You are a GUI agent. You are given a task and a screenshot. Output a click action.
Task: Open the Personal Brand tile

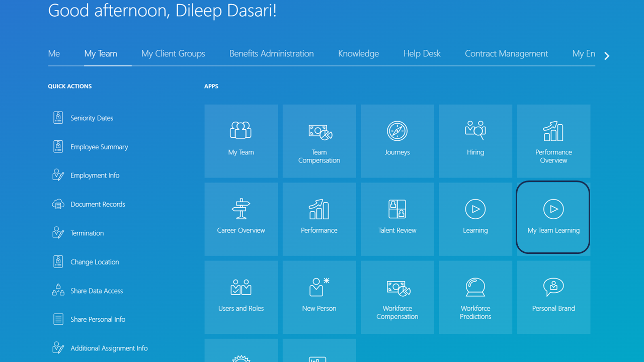(553, 297)
